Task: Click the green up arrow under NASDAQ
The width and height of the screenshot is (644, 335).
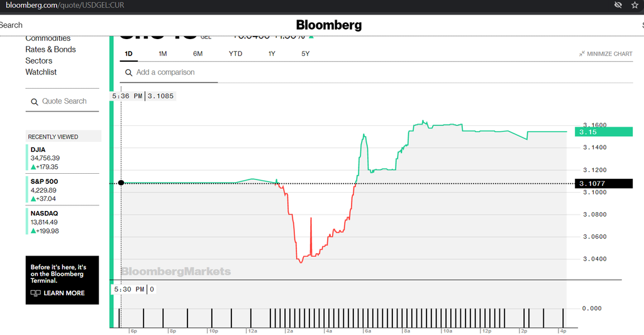Action: (33, 231)
